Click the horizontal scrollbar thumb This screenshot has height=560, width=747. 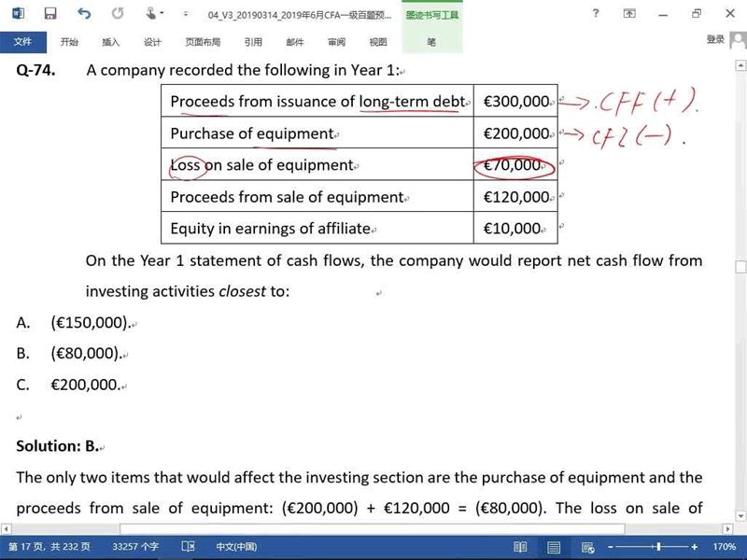[372, 528]
